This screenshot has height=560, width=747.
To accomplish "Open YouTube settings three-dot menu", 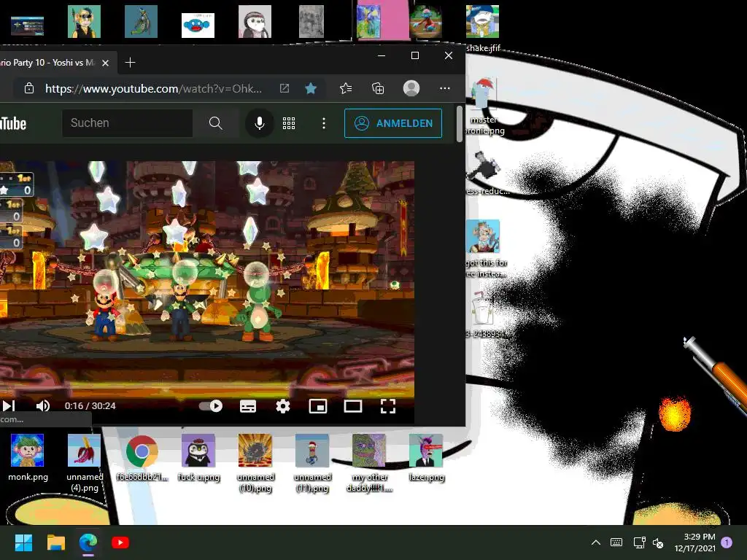I will tap(323, 123).
